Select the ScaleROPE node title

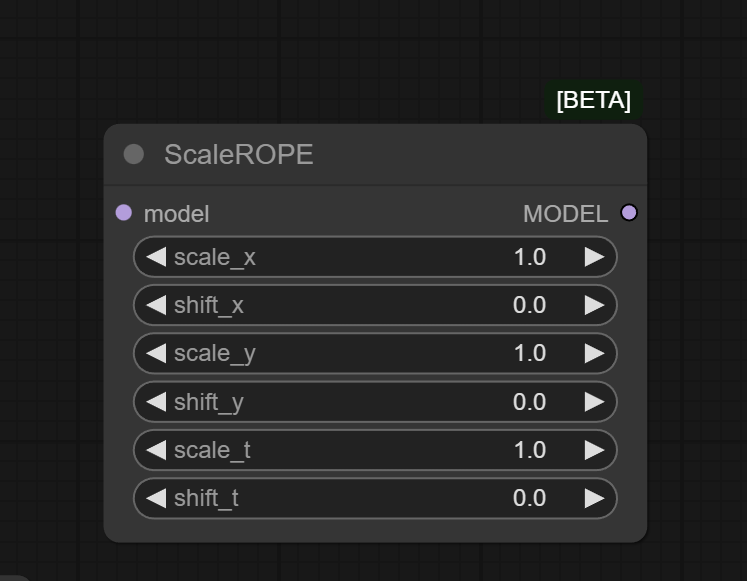click(x=239, y=155)
